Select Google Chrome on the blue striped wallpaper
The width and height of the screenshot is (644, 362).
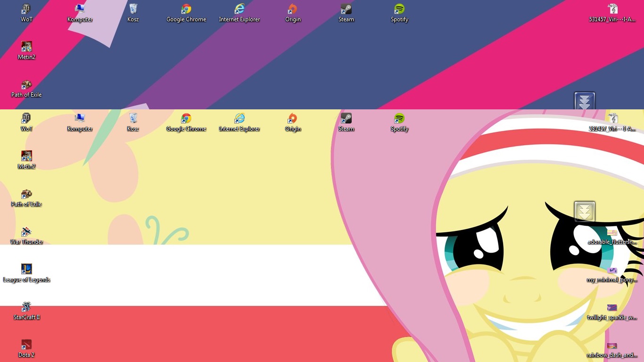[186, 12]
